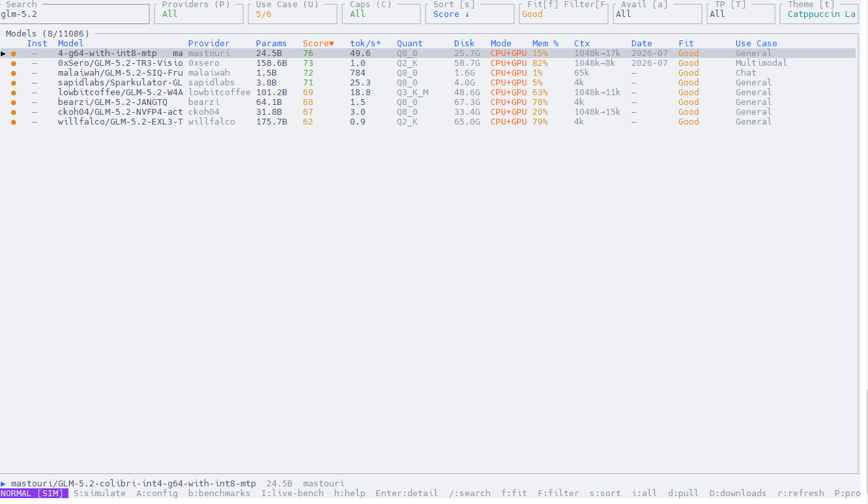Click the d:pull shortcut in status bar
This screenshot has height=504, width=868.
684,494
